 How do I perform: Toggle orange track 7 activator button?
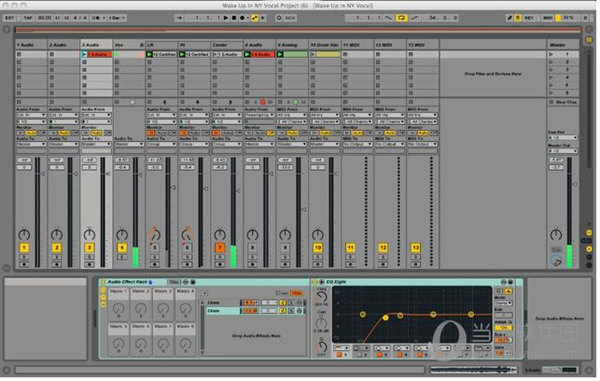point(220,248)
